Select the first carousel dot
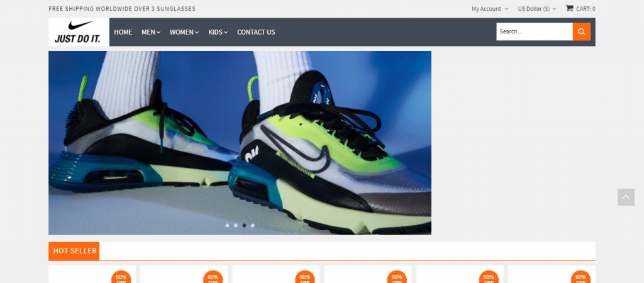This screenshot has height=283, width=644. pos(227,226)
